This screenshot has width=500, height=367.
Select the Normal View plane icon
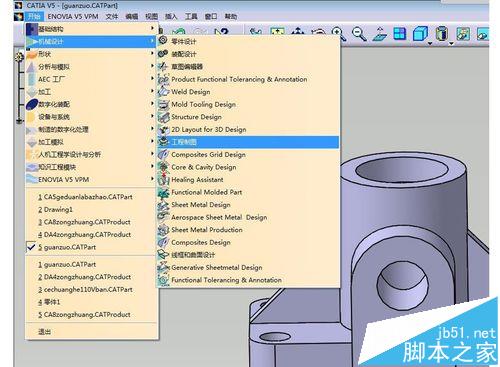[x=380, y=34]
